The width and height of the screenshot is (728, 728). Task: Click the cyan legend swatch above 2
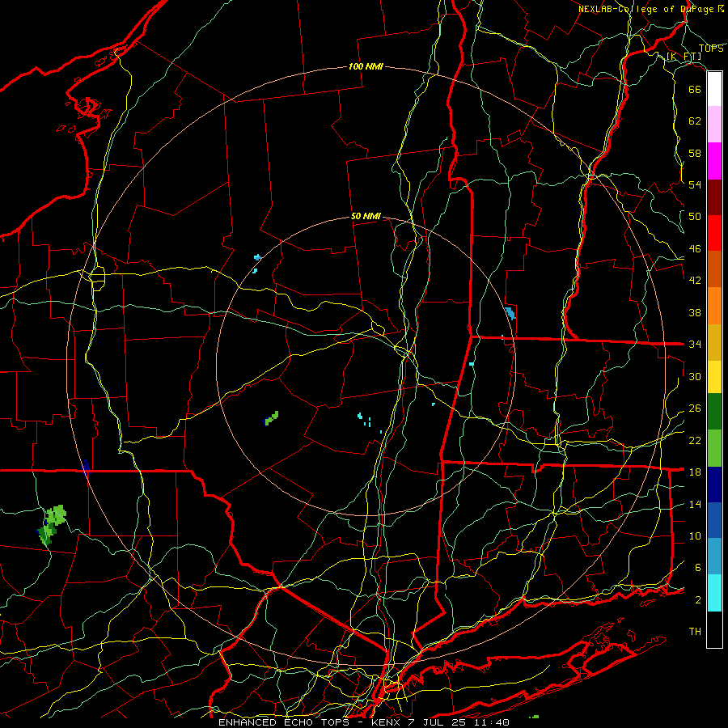point(714,593)
